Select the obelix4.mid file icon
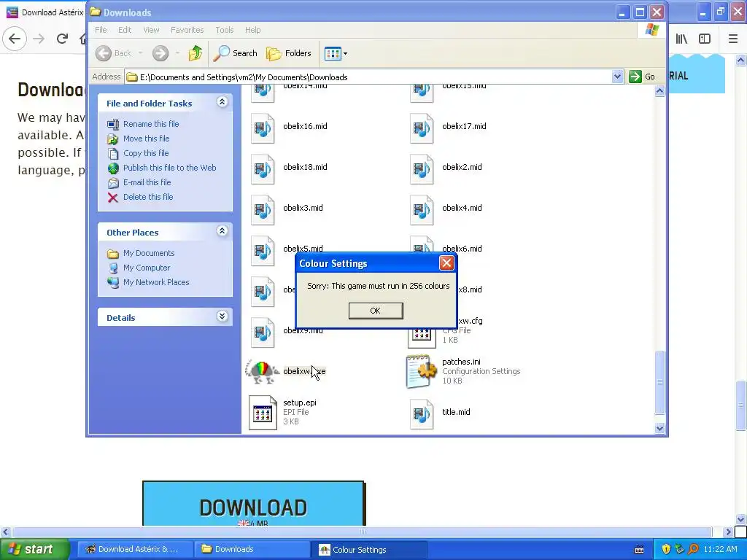The image size is (747, 560). (422, 210)
